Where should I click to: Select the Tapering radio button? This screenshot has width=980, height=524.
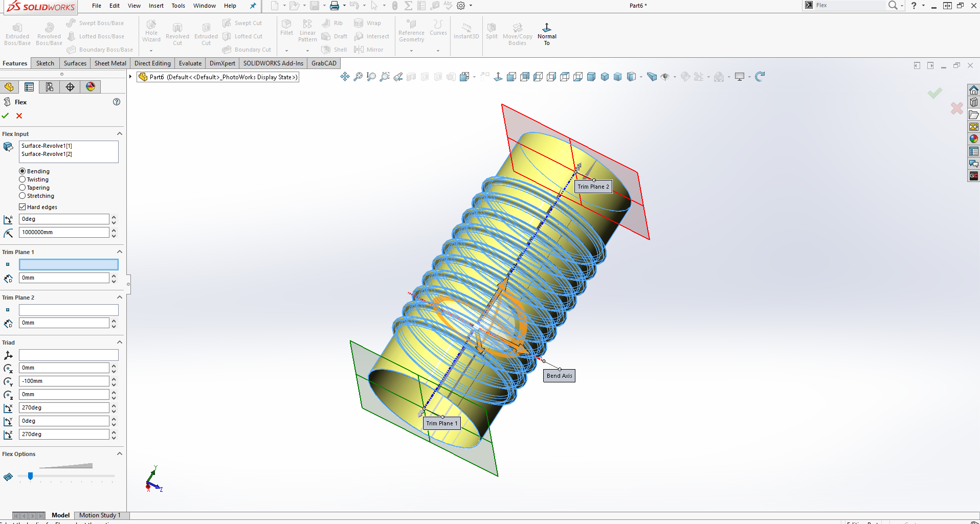click(23, 188)
